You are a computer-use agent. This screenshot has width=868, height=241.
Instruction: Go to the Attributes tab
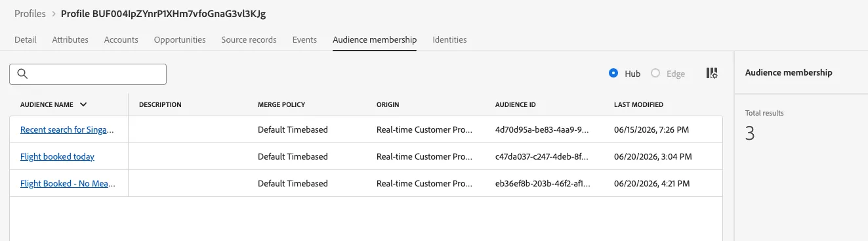70,39
